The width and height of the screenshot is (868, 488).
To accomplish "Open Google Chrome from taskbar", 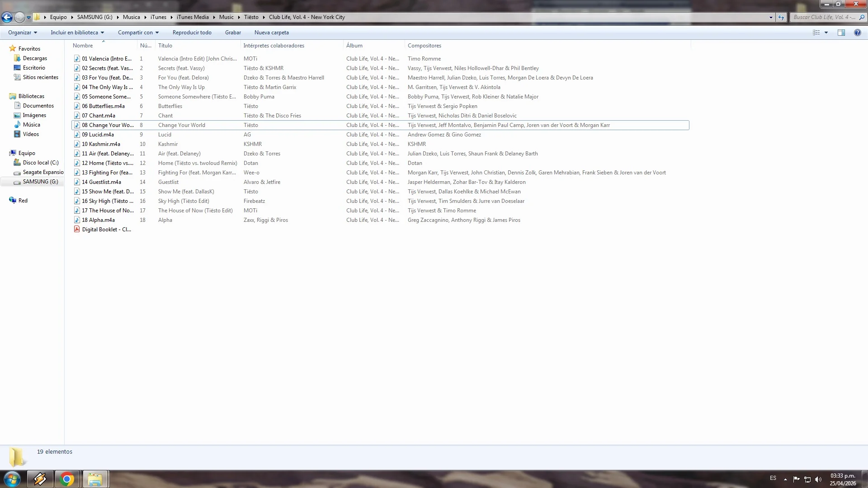I will [x=67, y=479].
